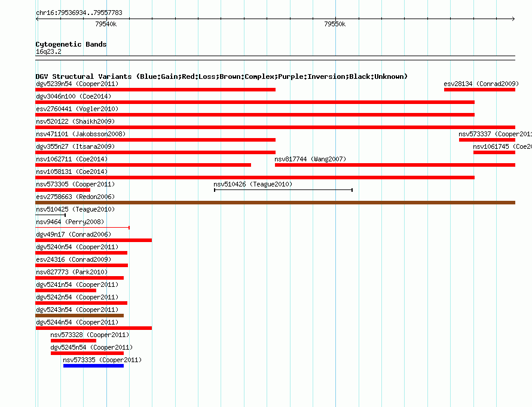Open nsv520122 (Shaikh2009) variant label
Screen dimensions: 532x407
(x=75, y=121)
